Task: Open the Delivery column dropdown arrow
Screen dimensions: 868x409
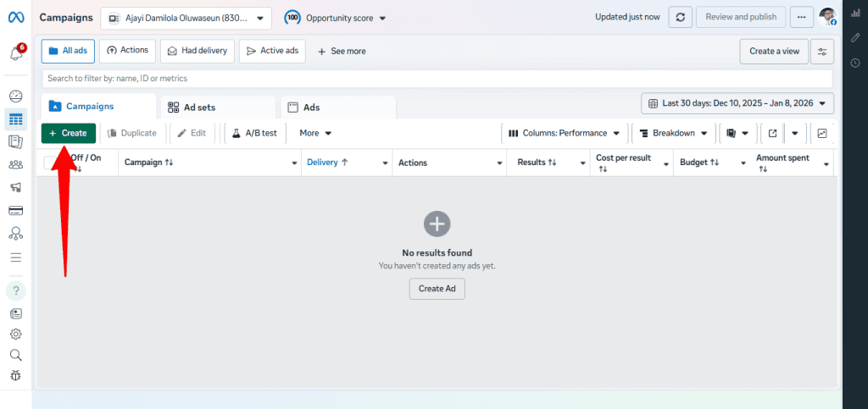Action: [x=385, y=163]
